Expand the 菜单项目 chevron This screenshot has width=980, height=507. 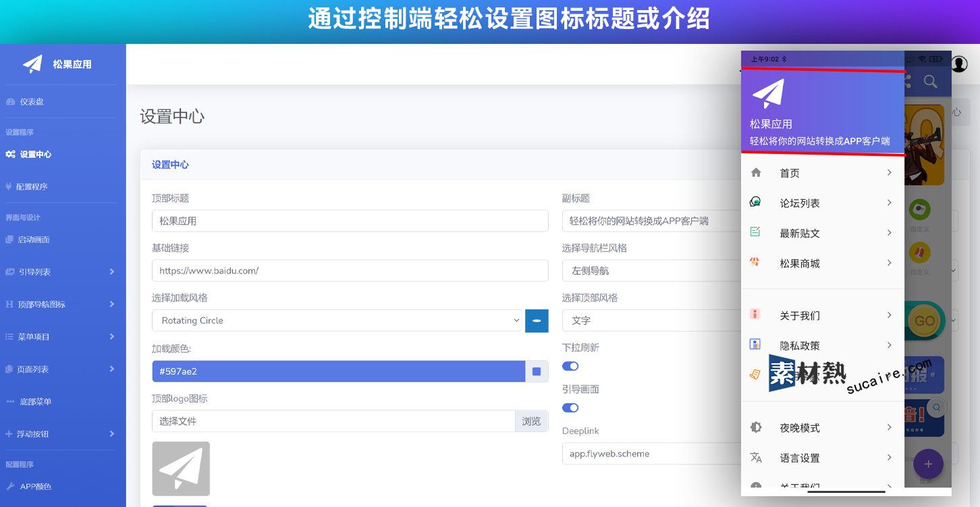point(112,337)
